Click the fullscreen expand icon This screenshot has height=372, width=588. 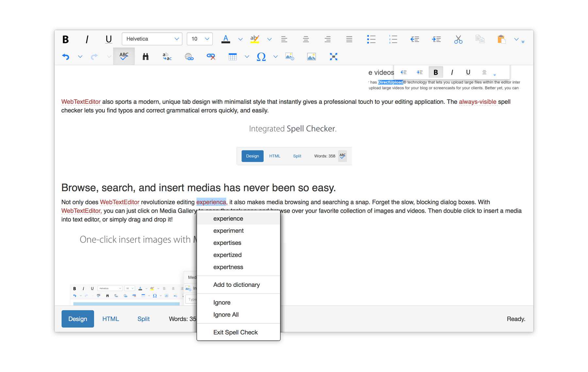pos(333,57)
